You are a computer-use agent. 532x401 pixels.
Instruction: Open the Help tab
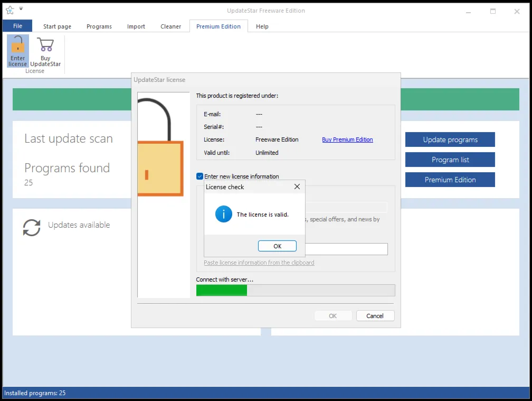click(x=262, y=26)
